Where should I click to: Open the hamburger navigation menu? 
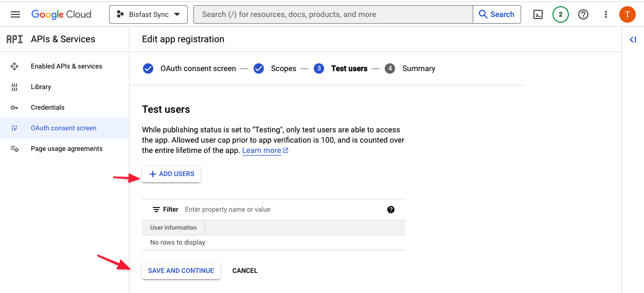tap(15, 14)
